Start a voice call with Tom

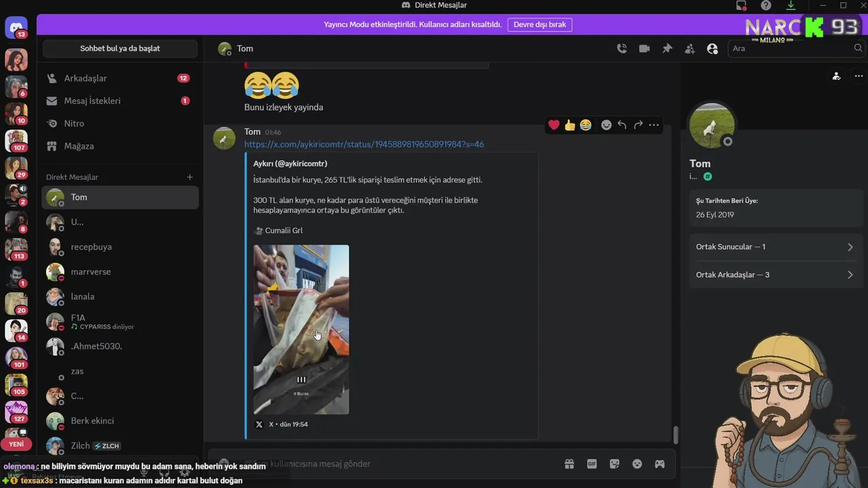point(621,49)
